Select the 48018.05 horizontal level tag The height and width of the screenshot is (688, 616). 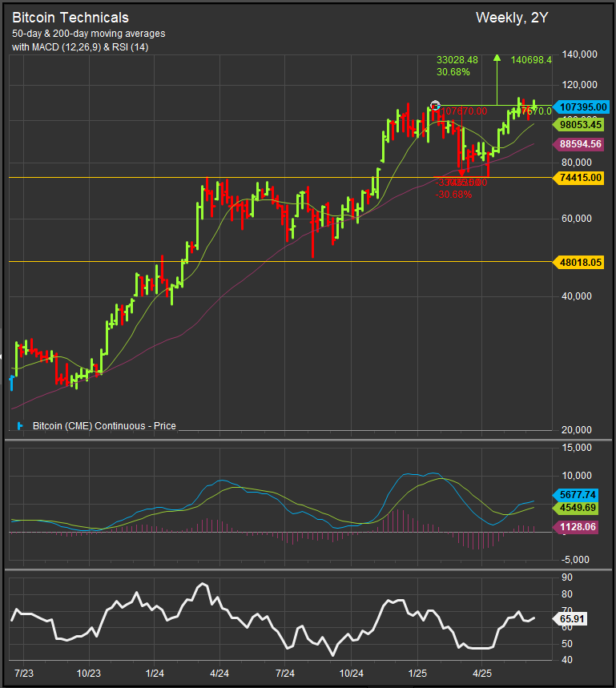pos(578,263)
